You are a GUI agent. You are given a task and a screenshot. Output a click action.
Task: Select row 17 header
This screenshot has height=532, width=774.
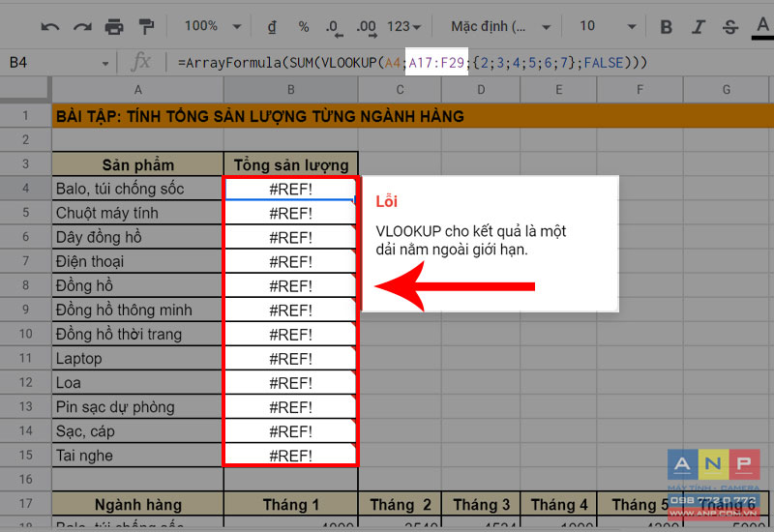[26, 504]
